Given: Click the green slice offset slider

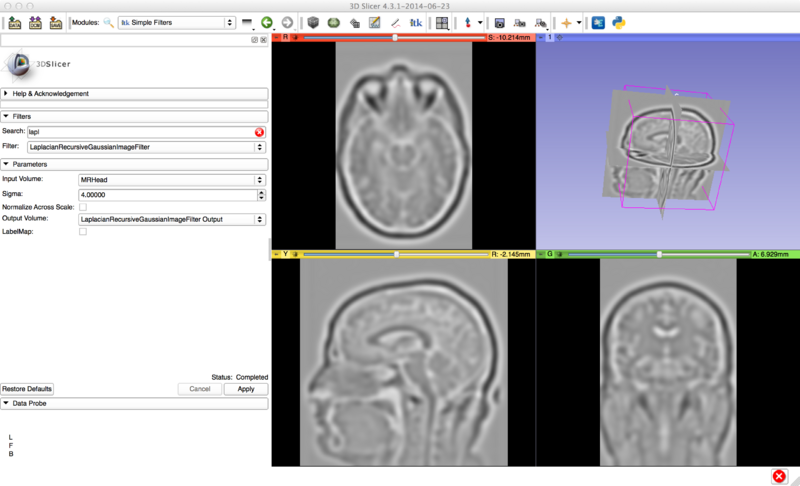Looking at the screenshot, I should (659, 254).
